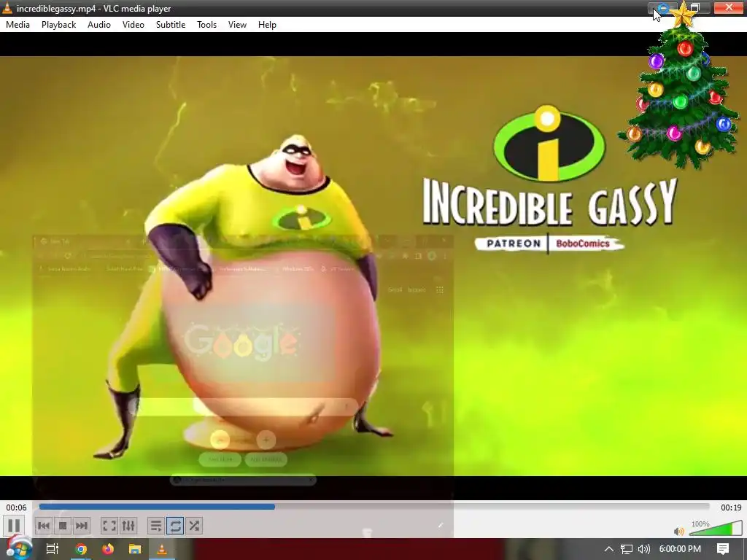
Task: Open the Subtitle menu
Action: click(x=171, y=25)
